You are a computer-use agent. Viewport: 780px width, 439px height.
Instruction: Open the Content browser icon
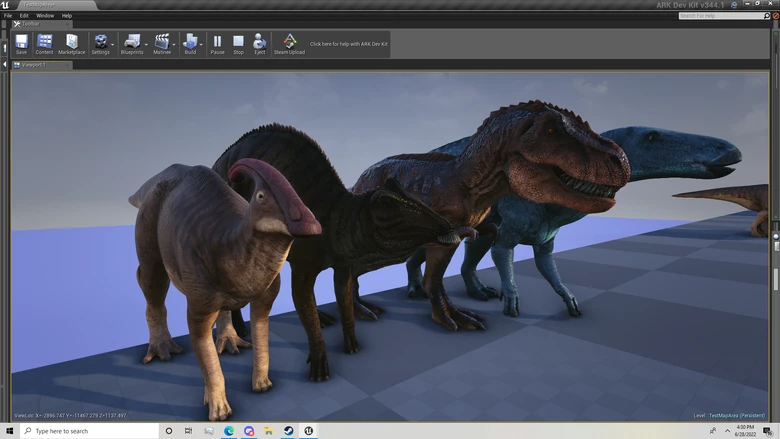45,43
